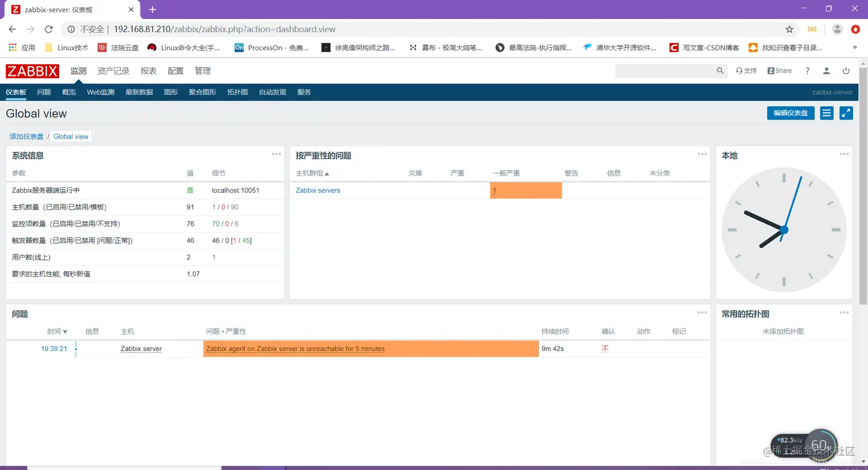Click the red browser extension icon
The width and height of the screenshot is (868, 470).
point(855,29)
